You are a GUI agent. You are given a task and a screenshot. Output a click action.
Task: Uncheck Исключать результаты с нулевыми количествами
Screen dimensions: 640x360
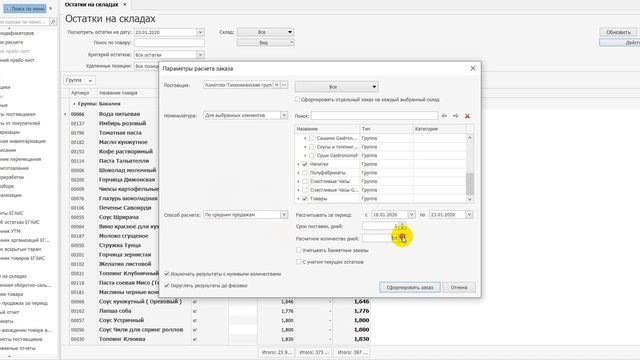(x=167, y=274)
